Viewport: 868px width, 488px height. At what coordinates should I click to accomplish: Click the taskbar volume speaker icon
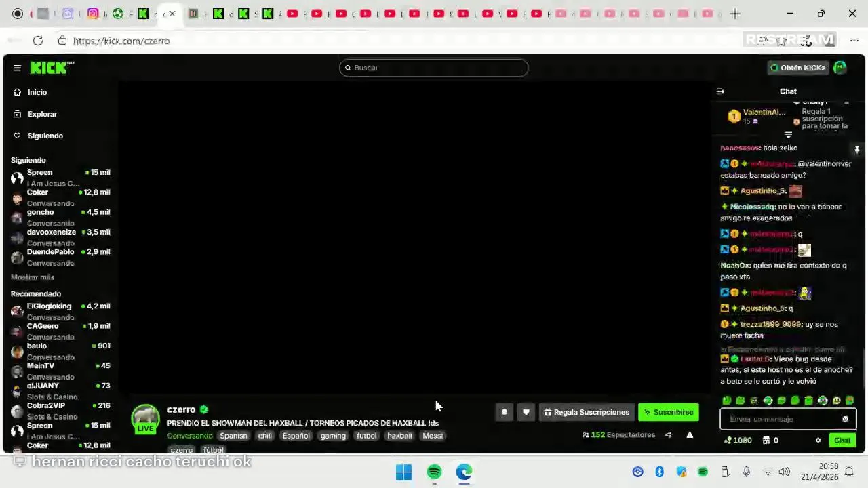click(784, 472)
